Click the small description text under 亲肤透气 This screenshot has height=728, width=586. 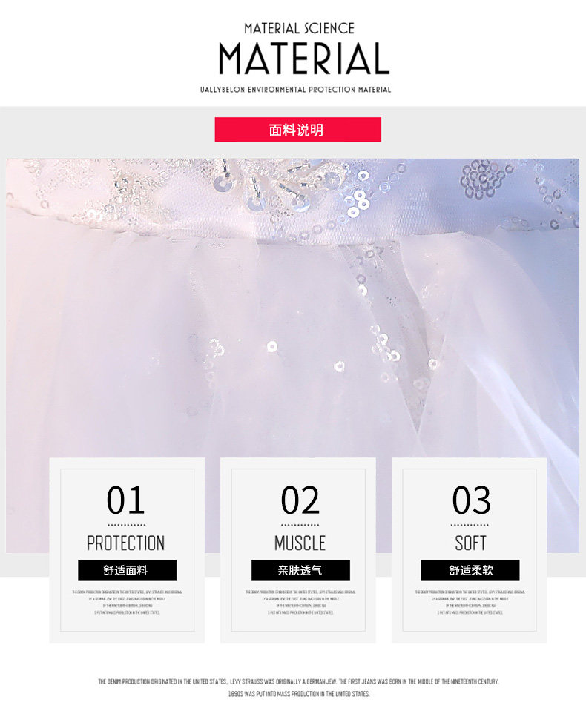pos(300,602)
